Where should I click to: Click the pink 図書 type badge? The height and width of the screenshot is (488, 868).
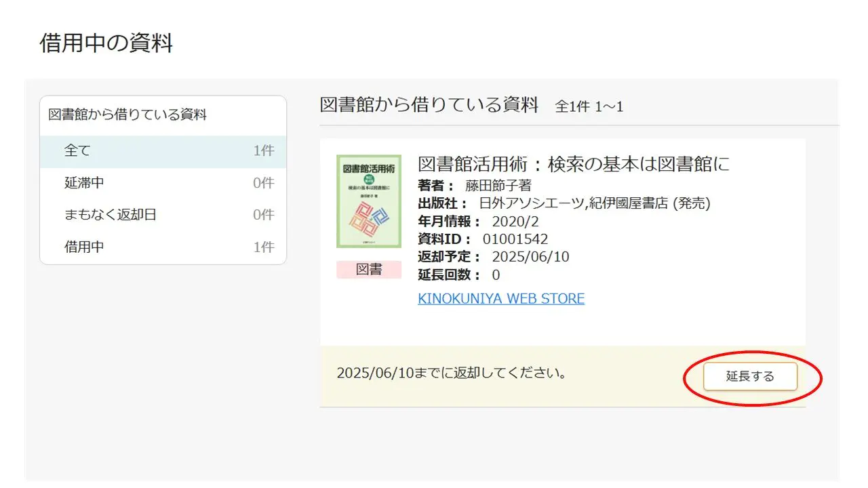click(369, 270)
